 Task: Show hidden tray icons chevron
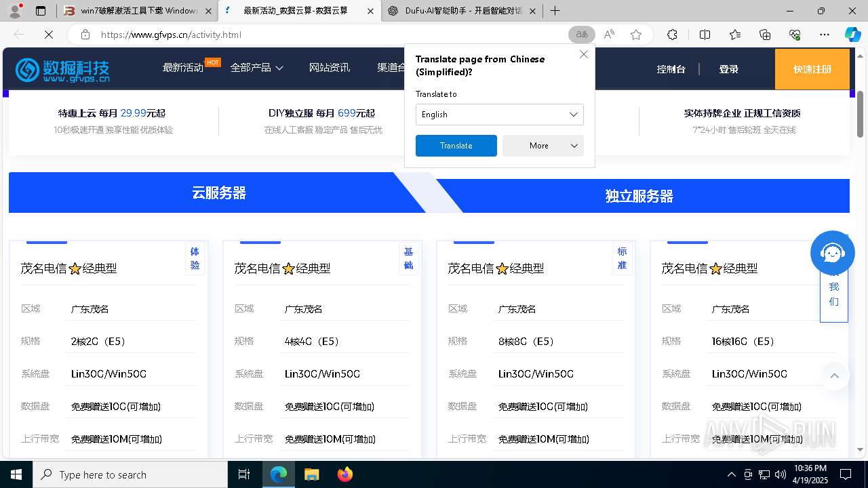point(731,474)
